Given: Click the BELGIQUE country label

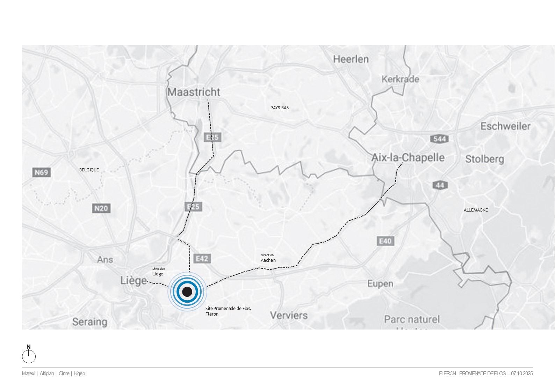Looking at the screenshot, I should 89,170.
